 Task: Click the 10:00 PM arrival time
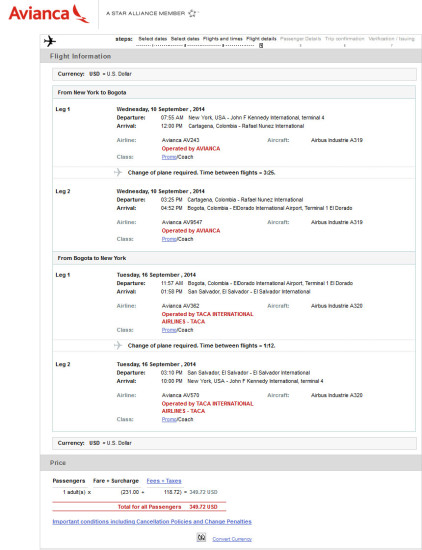(x=172, y=381)
